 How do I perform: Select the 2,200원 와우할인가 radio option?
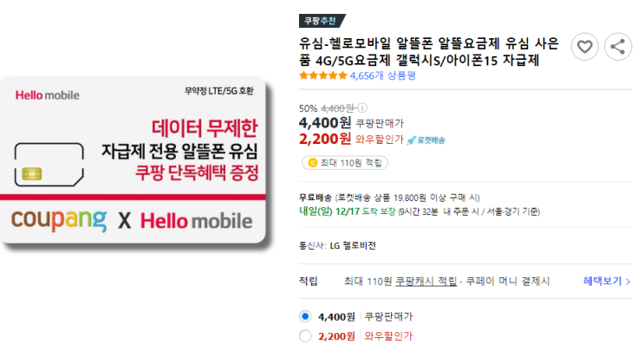[x=305, y=335]
